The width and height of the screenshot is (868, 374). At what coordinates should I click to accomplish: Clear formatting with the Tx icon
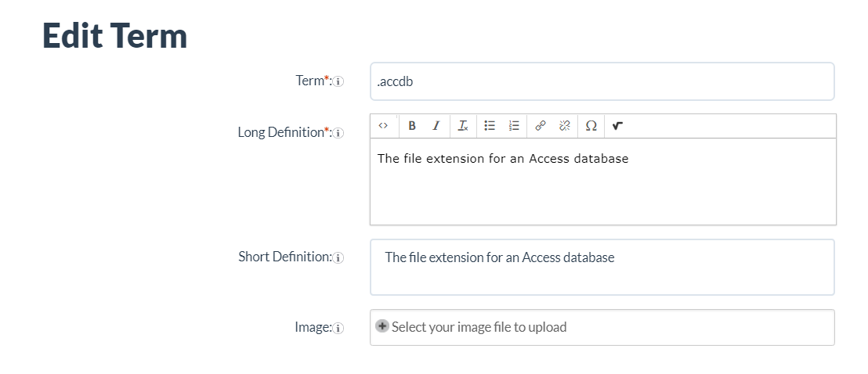pos(463,126)
